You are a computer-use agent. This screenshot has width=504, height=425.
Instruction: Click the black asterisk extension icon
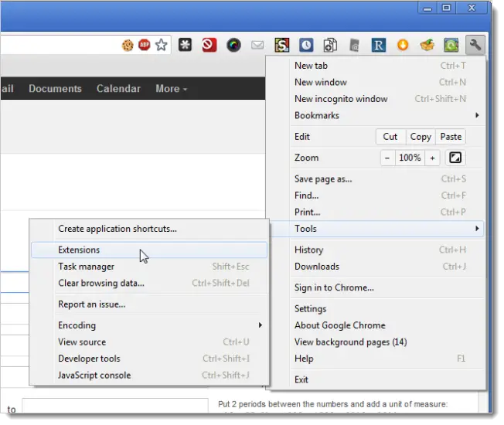pos(186,45)
